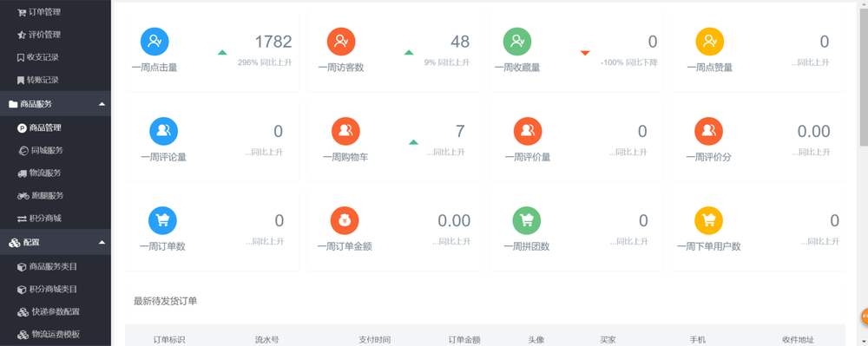The height and width of the screenshot is (346, 868).
Task: Click the blue 一周评论量 icon
Action: tap(163, 131)
